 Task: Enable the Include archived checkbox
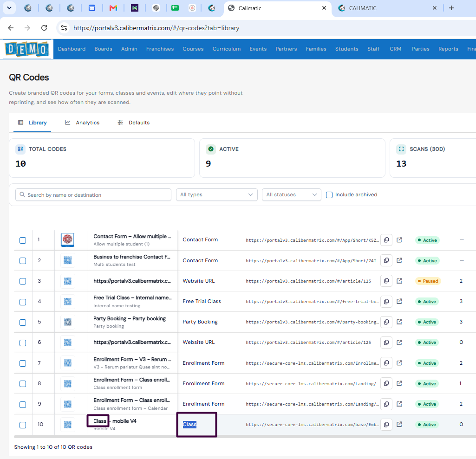(x=329, y=195)
